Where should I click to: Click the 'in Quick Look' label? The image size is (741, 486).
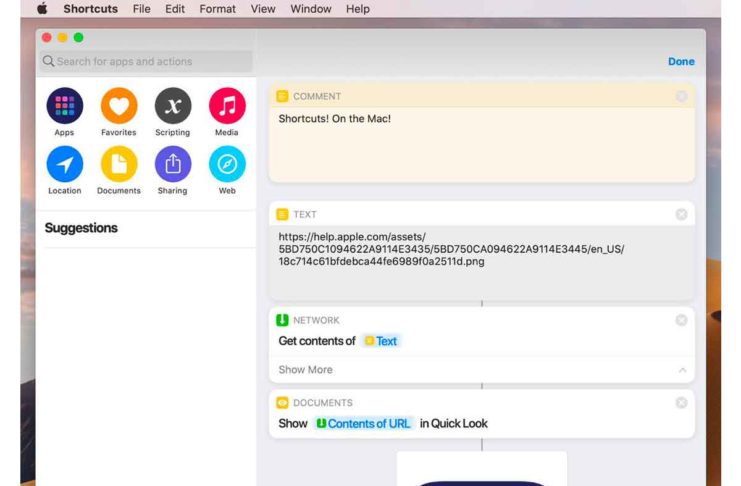click(x=454, y=424)
